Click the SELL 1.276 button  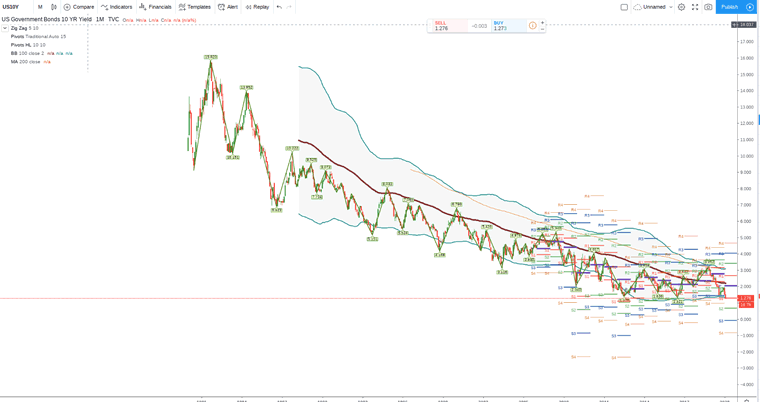(445, 26)
